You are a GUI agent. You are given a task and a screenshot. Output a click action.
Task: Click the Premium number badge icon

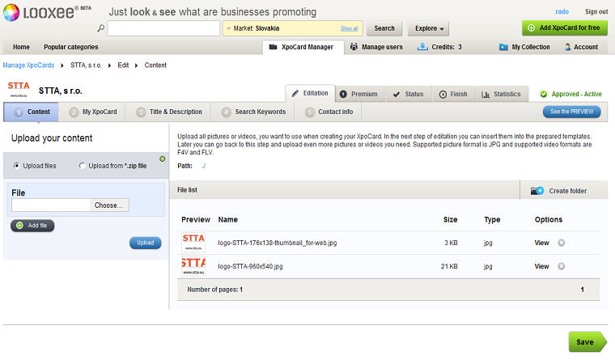pyautogui.click(x=343, y=94)
